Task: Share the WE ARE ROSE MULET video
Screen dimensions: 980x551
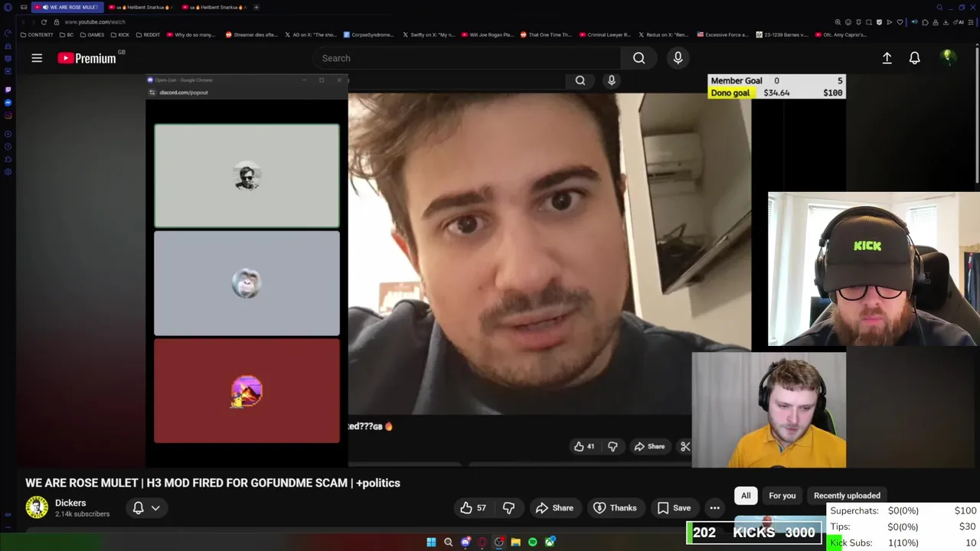Action: (x=554, y=507)
